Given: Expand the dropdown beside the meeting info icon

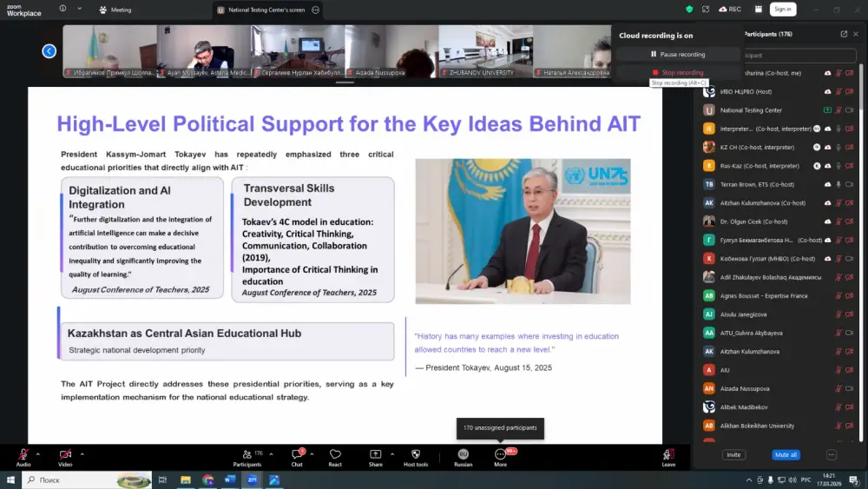Looking at the screenshot, I should (79, 10).
